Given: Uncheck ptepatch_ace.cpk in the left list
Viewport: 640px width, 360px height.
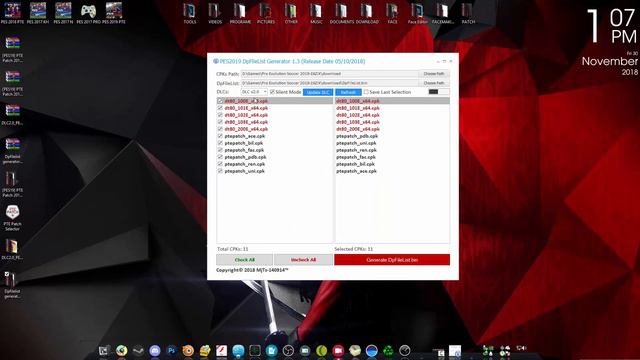Looking at the screenshot, I should pos(220,136).
